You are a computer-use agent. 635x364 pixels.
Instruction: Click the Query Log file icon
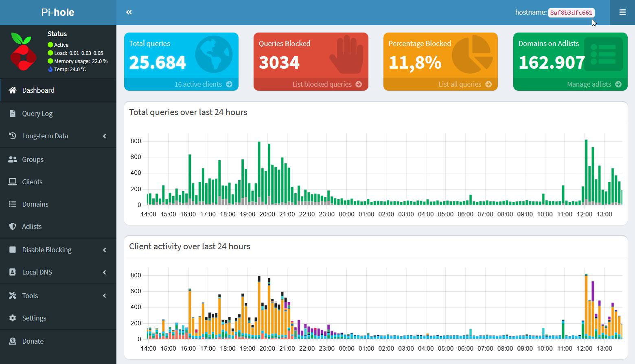[13, 113]
